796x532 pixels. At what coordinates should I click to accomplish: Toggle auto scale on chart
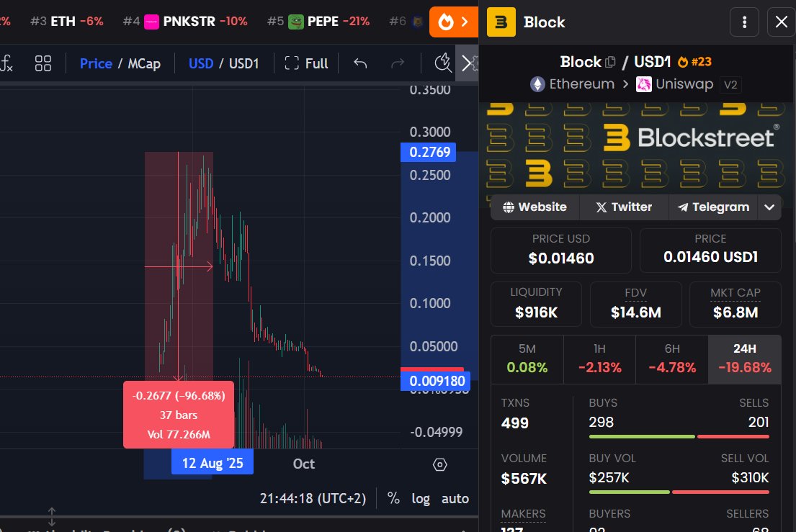click(455, 498)
